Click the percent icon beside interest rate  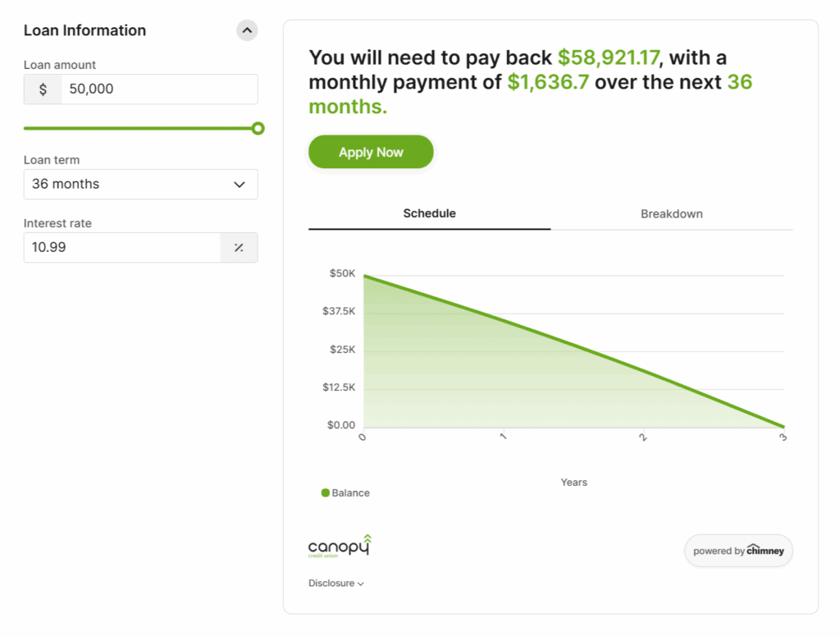[239, 247]
